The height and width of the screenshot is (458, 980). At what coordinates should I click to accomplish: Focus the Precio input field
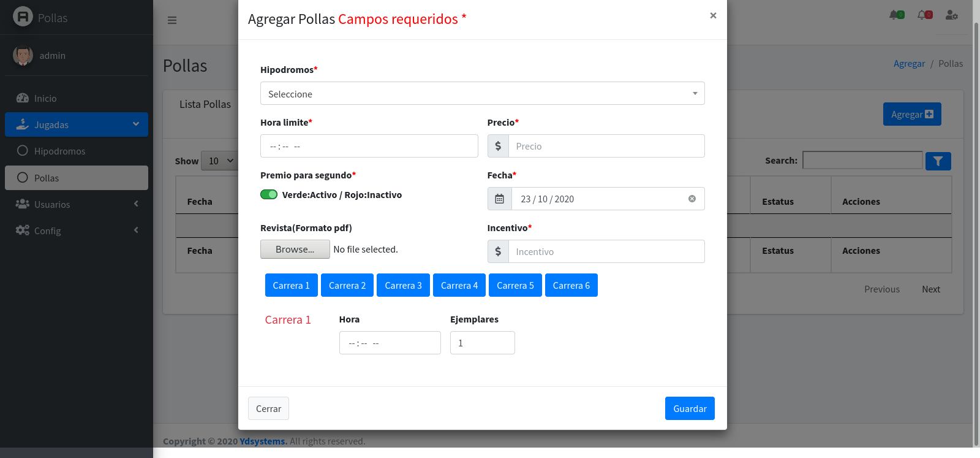[x=606, y=146]
